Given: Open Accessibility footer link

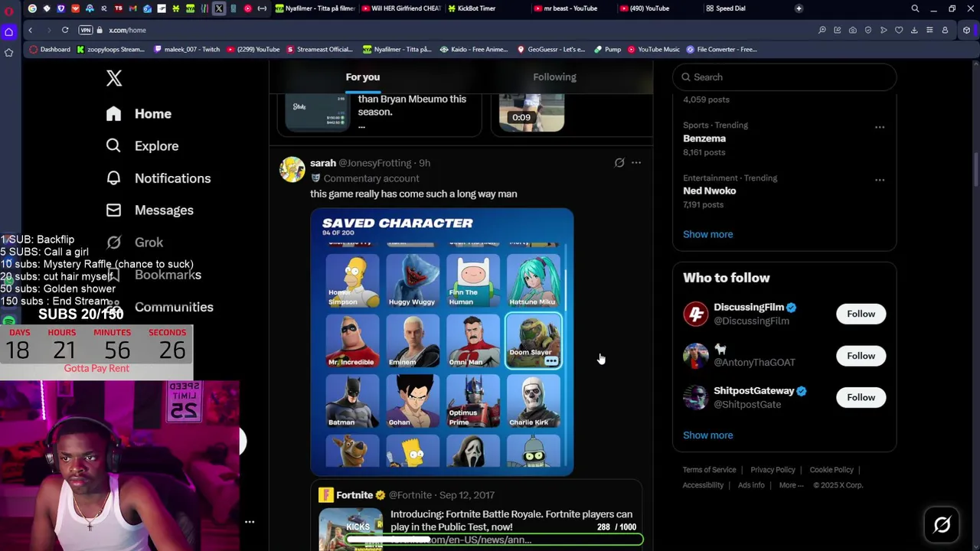Looking at the screenshot, I should (703, 485).
